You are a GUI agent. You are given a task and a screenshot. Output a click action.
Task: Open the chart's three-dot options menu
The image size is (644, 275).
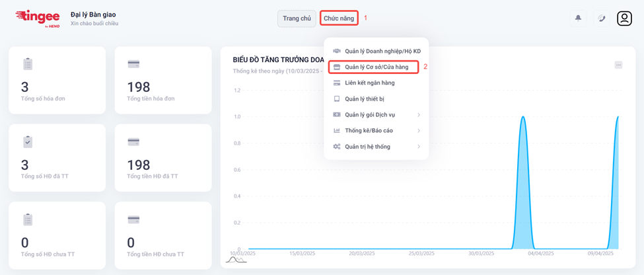tap(618, 65)
